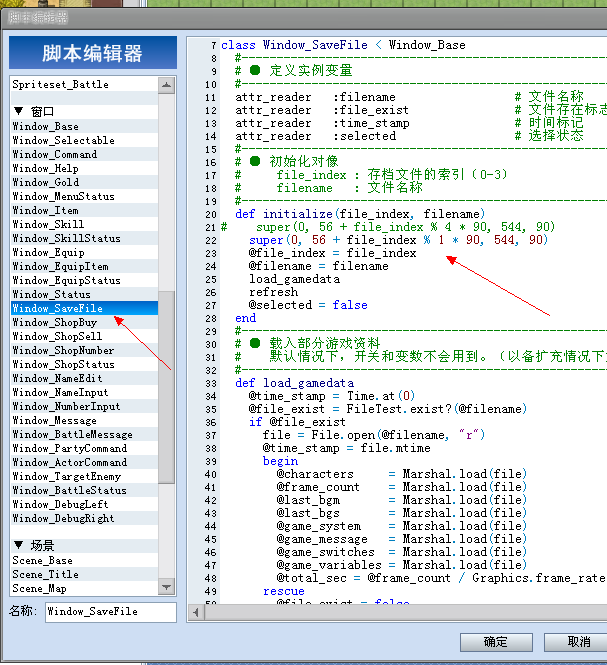Select Window_Item script

tap(84, 210)
